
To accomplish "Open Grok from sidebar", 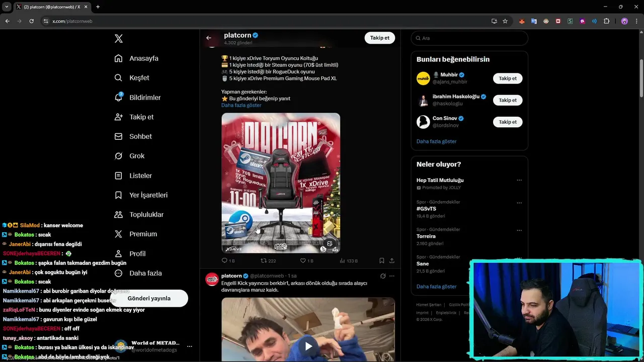I will click(129, 156).
